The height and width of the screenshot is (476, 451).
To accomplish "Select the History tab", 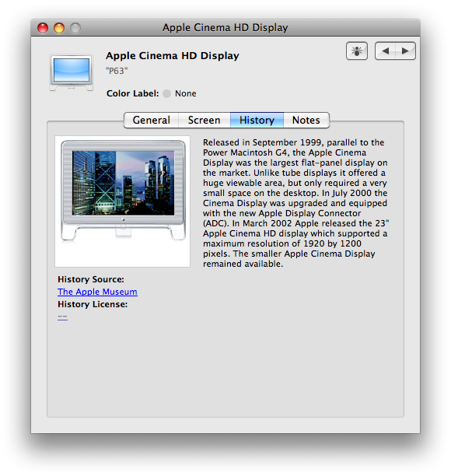I will click(x=257, y=121).
